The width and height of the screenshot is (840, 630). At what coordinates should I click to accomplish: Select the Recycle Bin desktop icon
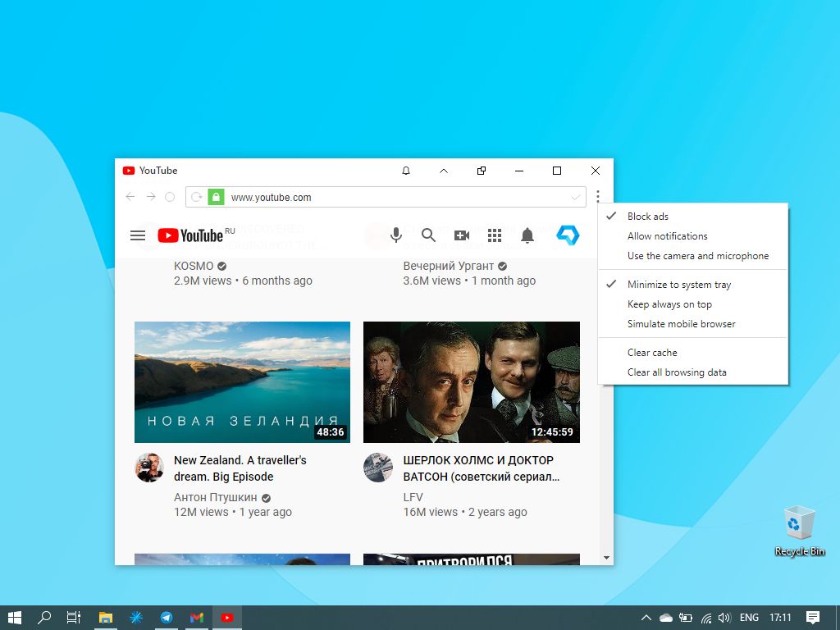point(799,531)
